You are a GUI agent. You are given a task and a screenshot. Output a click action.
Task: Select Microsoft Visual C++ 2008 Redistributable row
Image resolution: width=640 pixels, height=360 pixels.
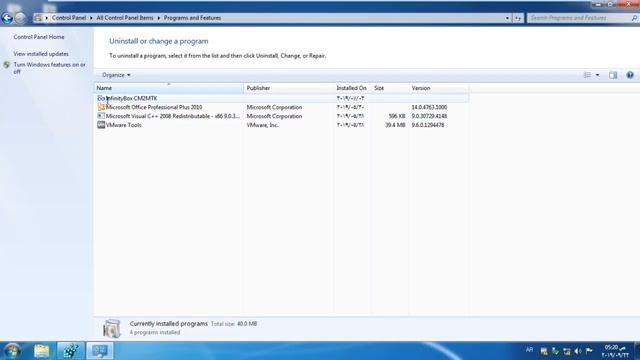tap(282, 116)
